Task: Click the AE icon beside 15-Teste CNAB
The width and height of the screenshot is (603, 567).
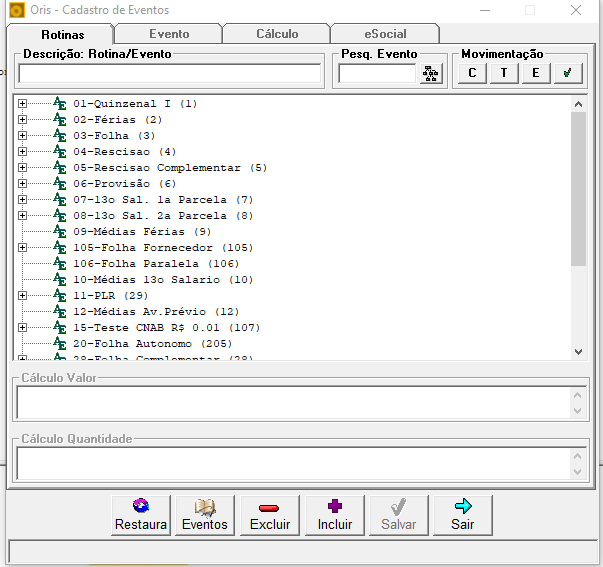Action: (60, 328)
